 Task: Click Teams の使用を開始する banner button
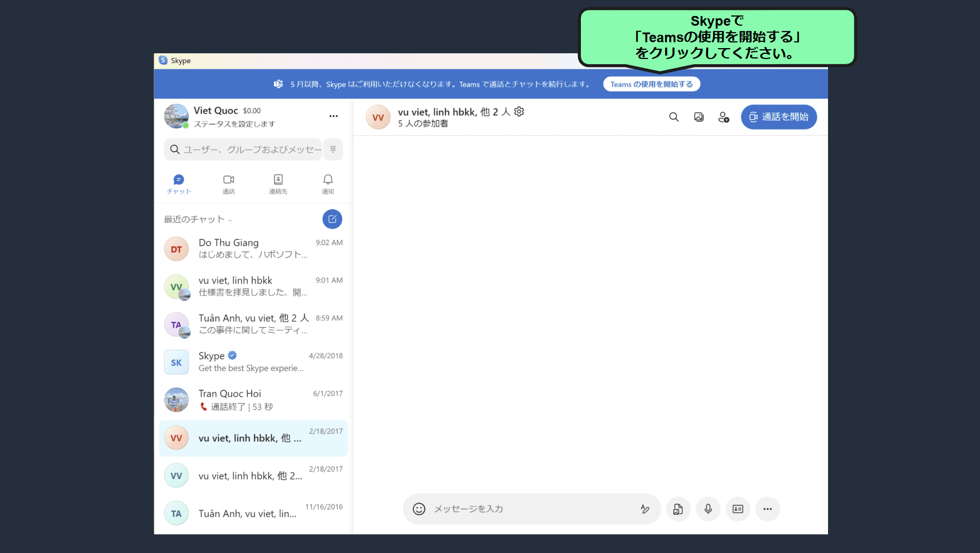(651, 84)
